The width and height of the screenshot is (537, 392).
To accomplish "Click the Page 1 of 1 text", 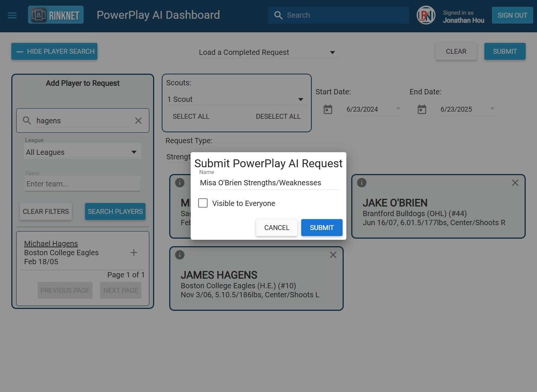I will tap(126, 275).
